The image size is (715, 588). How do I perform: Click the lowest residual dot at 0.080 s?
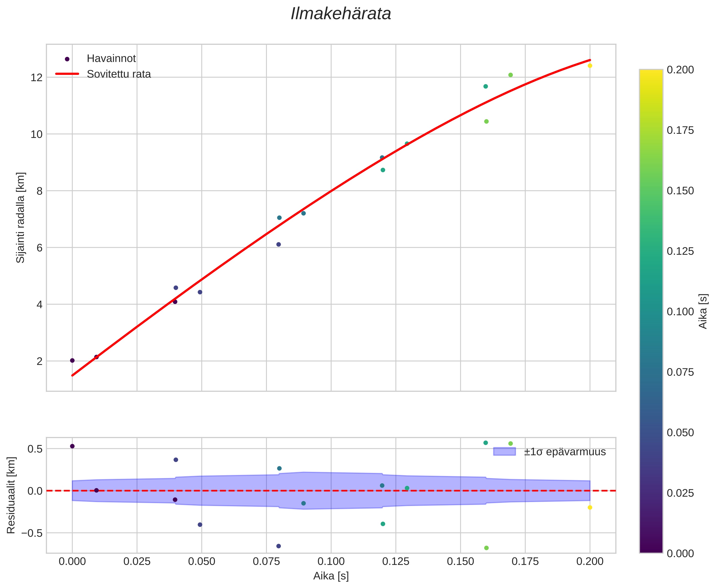pos(278,546)
